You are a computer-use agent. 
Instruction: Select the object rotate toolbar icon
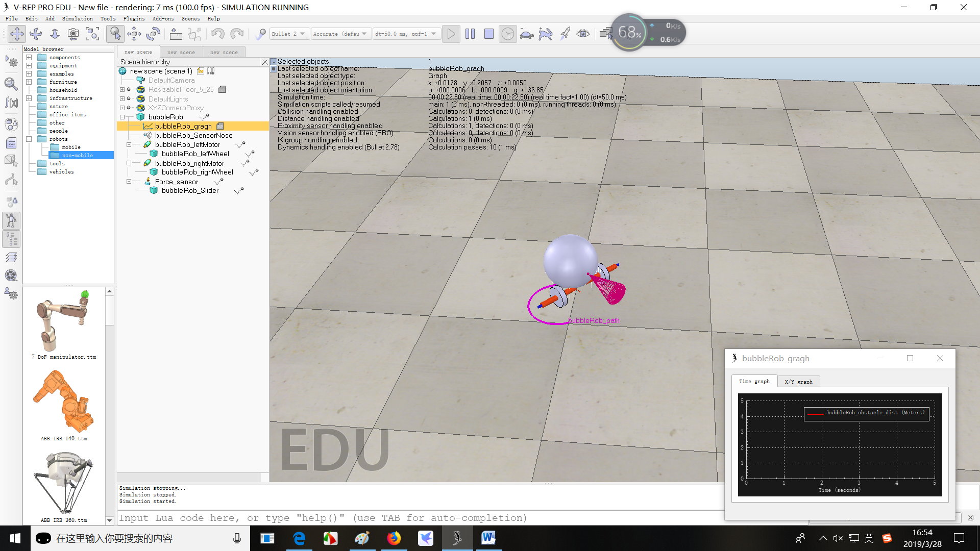click(153, 34)
